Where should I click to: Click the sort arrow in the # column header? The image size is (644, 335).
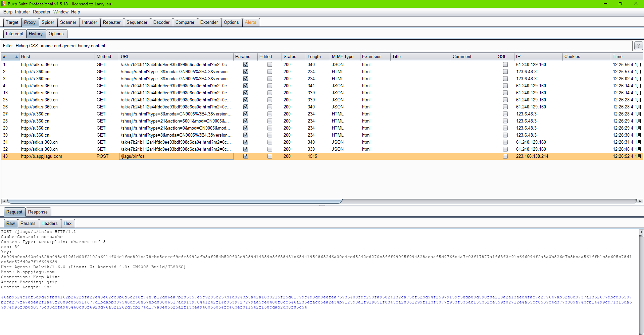16,57
